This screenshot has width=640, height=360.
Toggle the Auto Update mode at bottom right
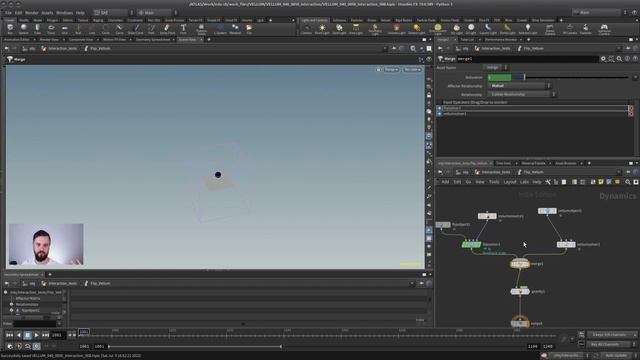[616, 356]
